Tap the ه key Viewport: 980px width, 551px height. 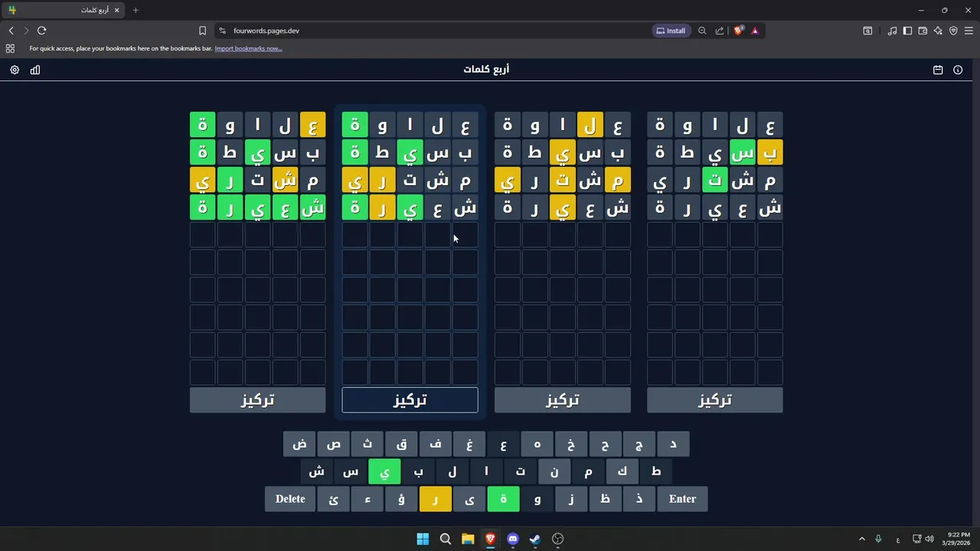click(x=537, y=444)
